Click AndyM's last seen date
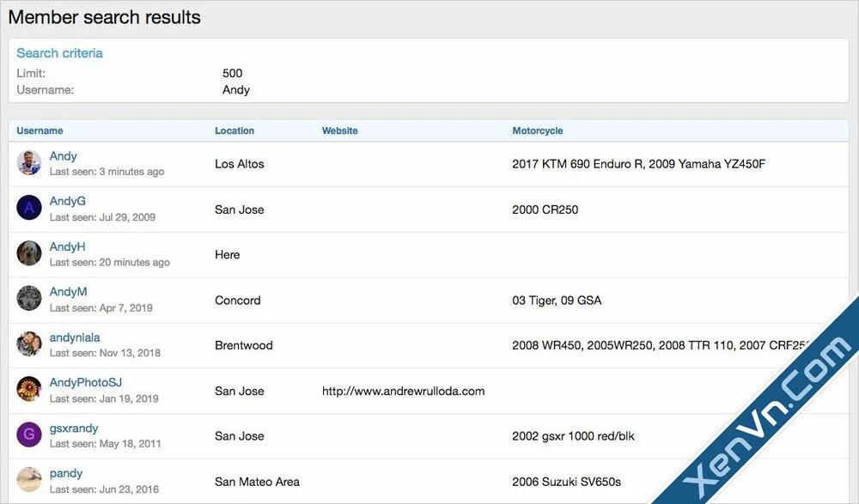The height and width of the screenshot is (504, 859). 93,307
